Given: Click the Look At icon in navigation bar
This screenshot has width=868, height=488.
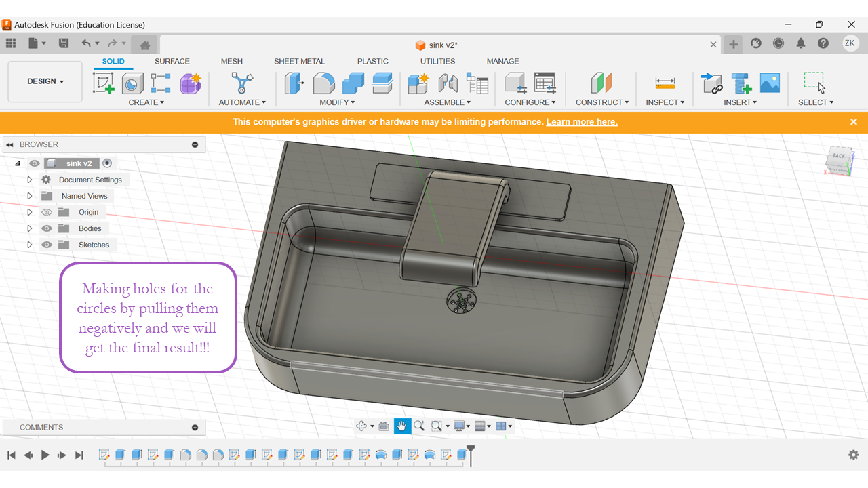Looking at the screenshot, I should 384,426.
